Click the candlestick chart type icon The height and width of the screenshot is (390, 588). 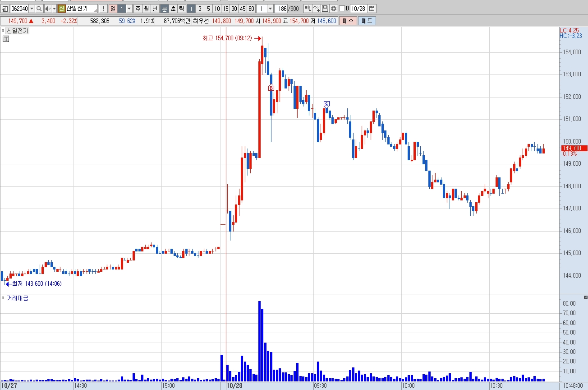coord(308,9)
